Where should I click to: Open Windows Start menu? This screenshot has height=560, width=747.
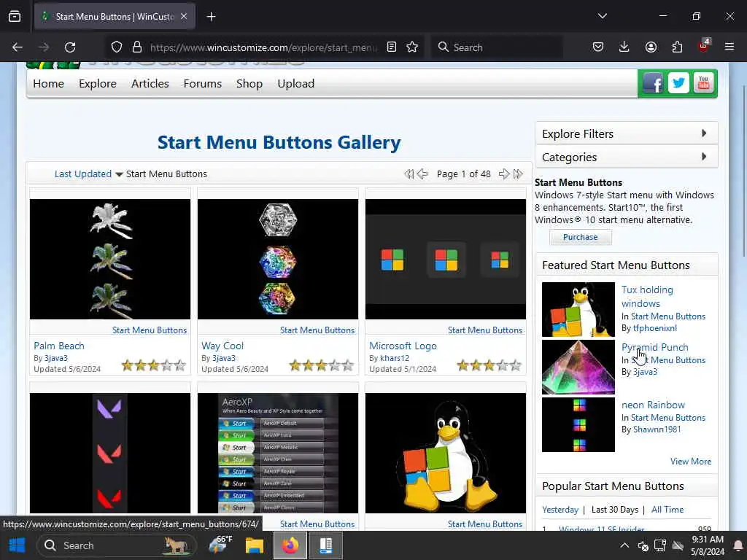coord(18,545)
